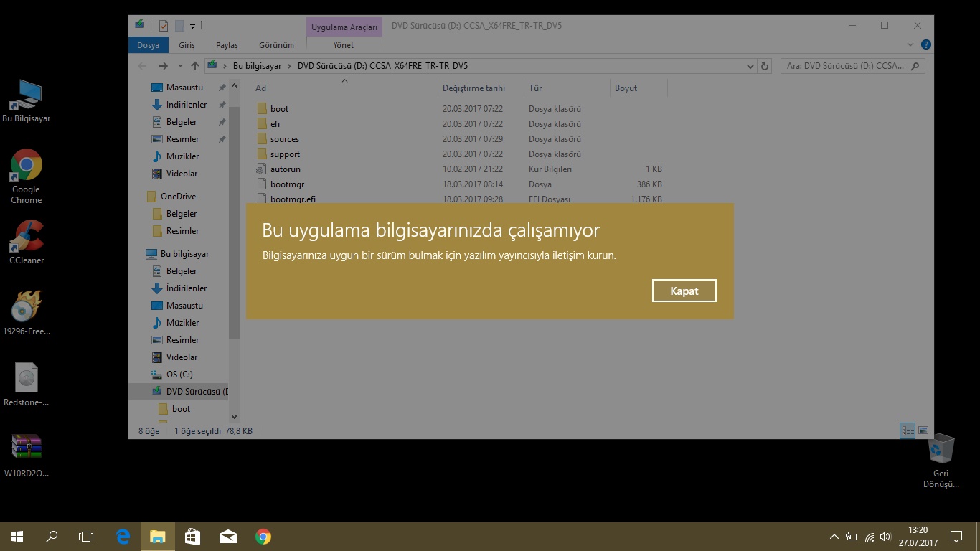Expand the ribbon with the chevron
This screenshot has height=551, width=980.
(911, 44)
